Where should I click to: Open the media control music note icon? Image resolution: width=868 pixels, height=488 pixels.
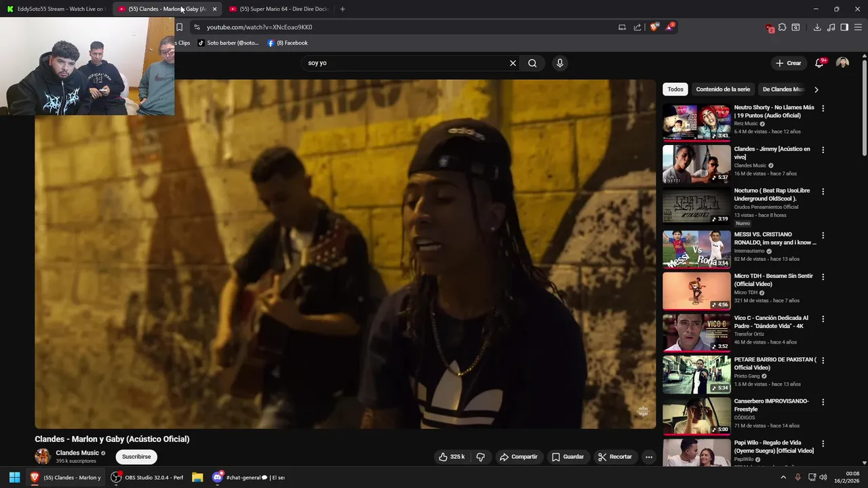[831, 27]
